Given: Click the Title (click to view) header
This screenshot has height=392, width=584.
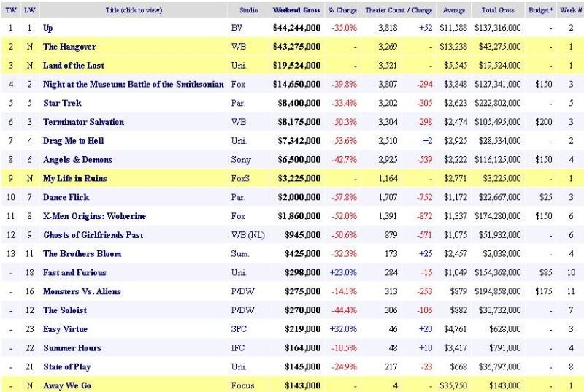Looking at the screenshot, I should tap(133, 11).
